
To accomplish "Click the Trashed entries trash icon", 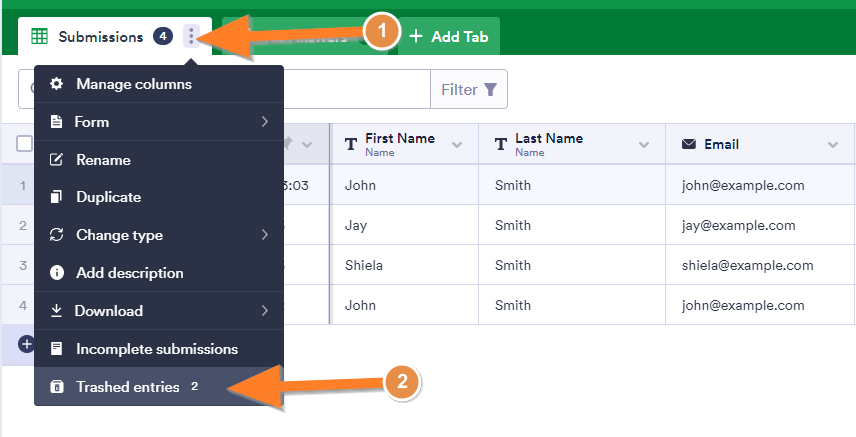I will [57, 387].
